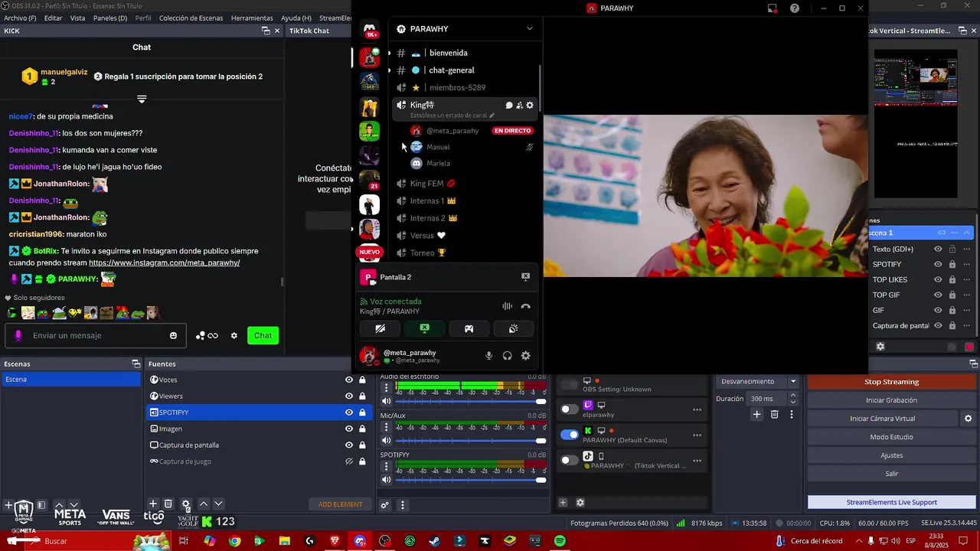The height and width of the screenshot is (551, 980).
Task: Disconnect from Discord voice channel
Action: pos(525,306)
